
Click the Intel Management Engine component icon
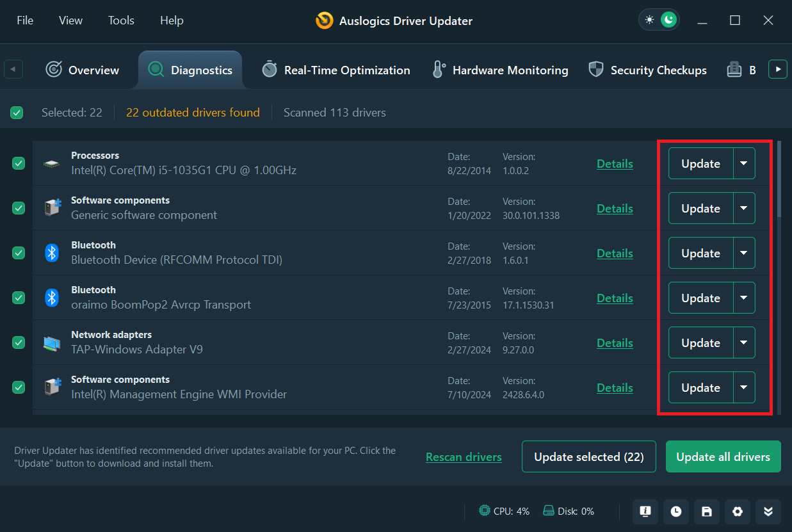click(x=52, y=387)
